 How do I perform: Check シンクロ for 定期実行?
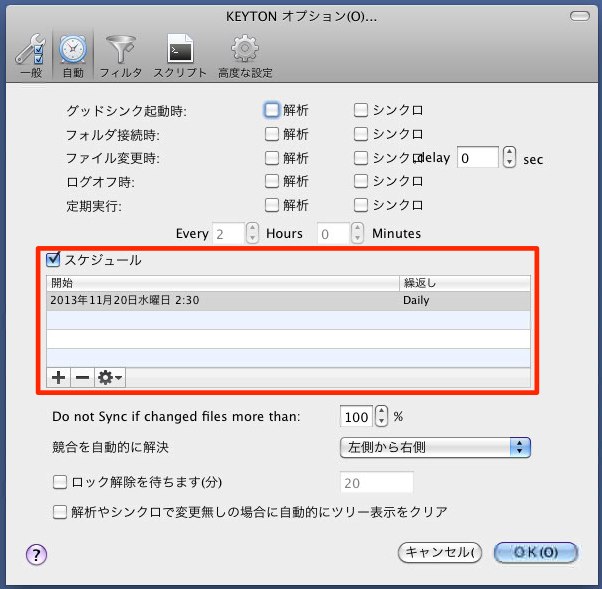[x=361, y=205]
